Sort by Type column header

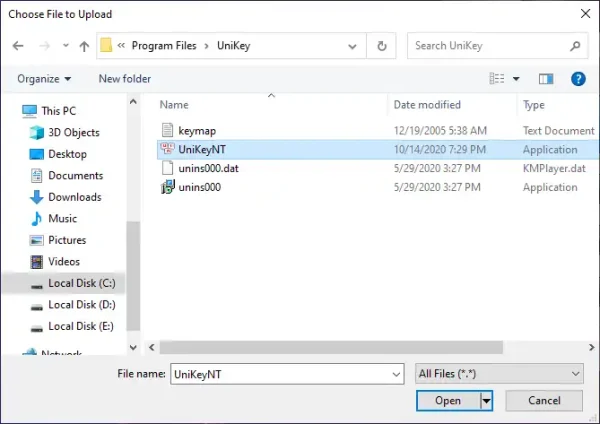click(533, 105)
